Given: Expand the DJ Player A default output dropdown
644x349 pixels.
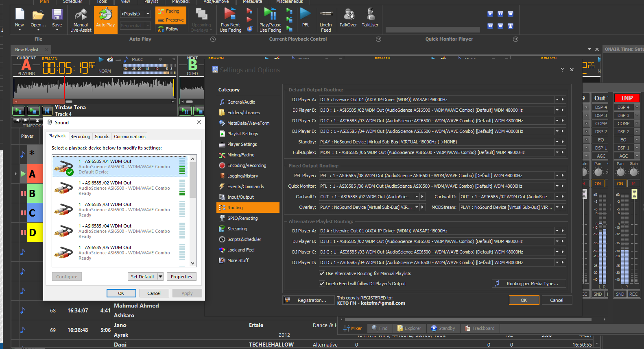Looking at the screenshot, I should point(557,100).
